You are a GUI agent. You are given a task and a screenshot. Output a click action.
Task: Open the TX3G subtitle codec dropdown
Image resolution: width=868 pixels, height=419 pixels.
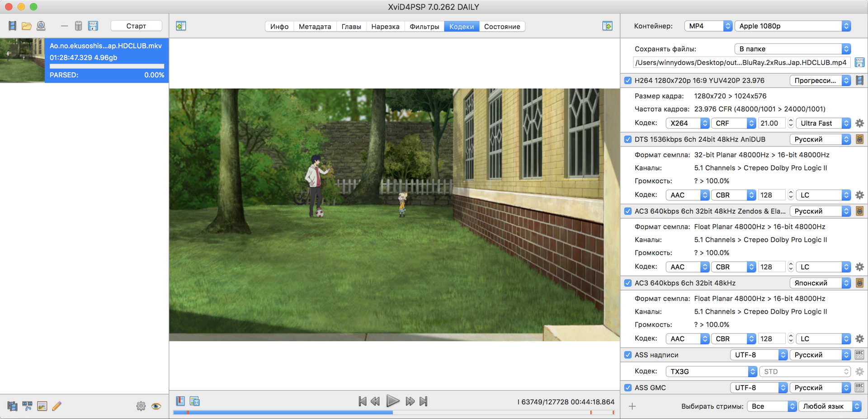(711, 372)
